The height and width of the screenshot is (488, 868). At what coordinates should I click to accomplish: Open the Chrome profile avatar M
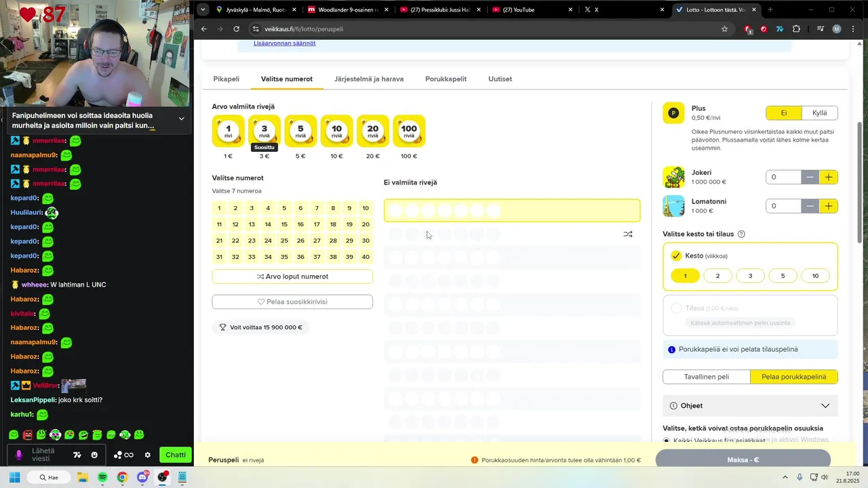836,29
